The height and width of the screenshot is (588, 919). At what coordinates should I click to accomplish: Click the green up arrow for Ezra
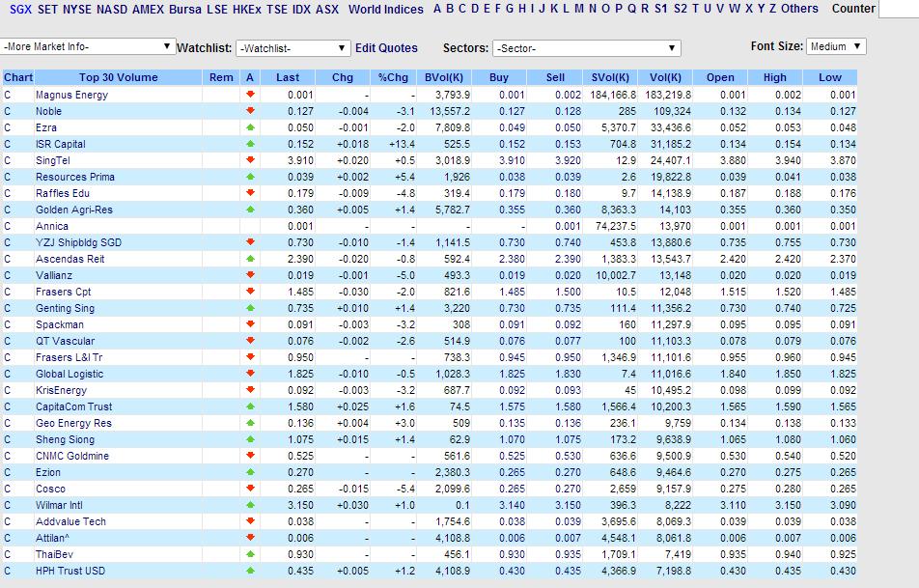250,126
